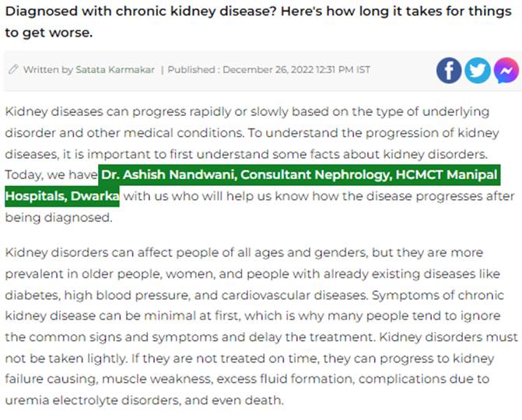Viewport: 522px width, 420px height.
Task: Click the pencil icon beside Written by
Action: 13,70
